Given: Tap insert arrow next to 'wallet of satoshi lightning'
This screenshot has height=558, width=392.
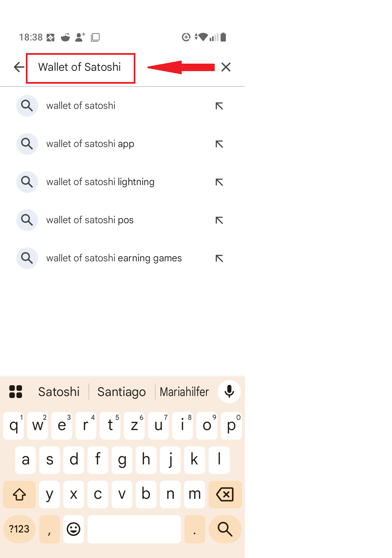Looking at the screenshot, I should [219, 182].
